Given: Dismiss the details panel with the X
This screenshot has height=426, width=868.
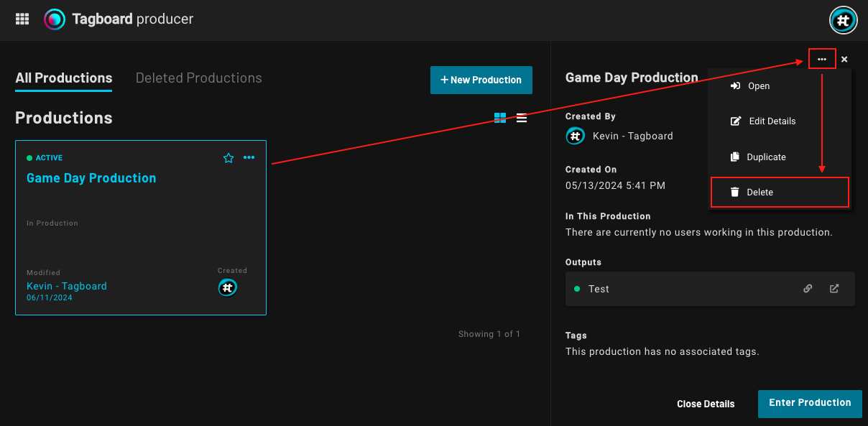Looking at the screenshot, I should coord(844,59).
